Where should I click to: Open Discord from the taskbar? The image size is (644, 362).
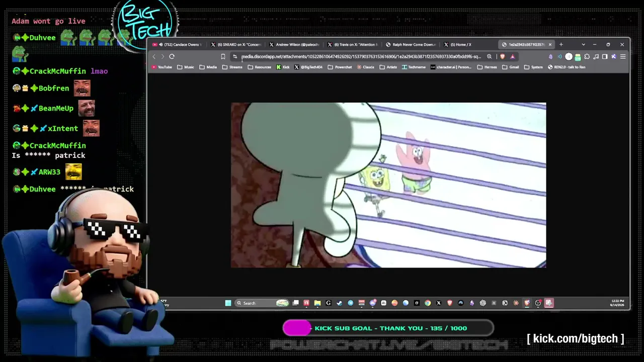coord(373,303)
